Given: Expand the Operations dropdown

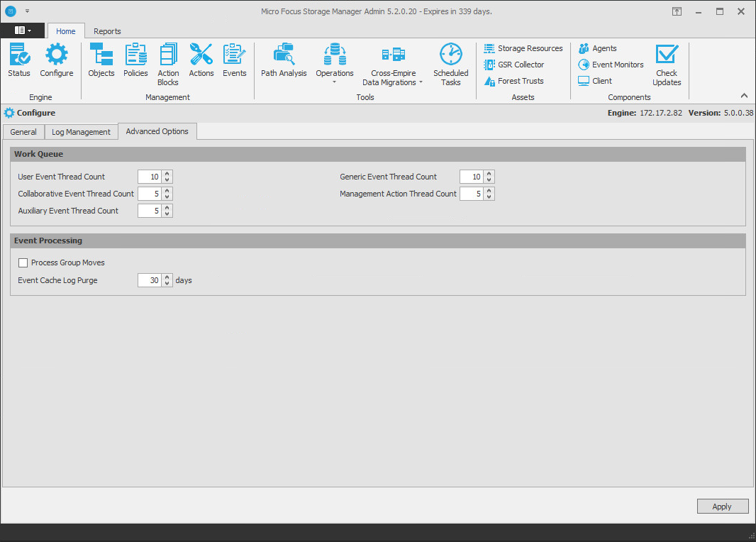Looking at the screenshot, I should point(335,65).
